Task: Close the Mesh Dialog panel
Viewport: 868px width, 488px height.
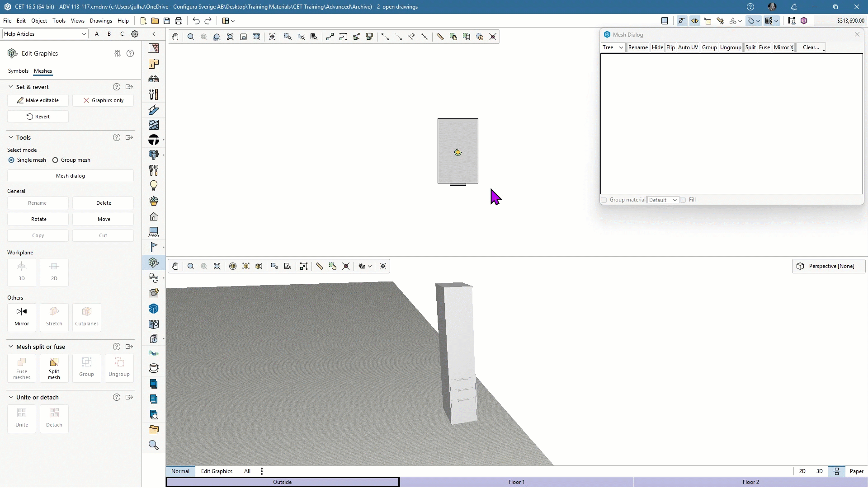Action: 857,35
